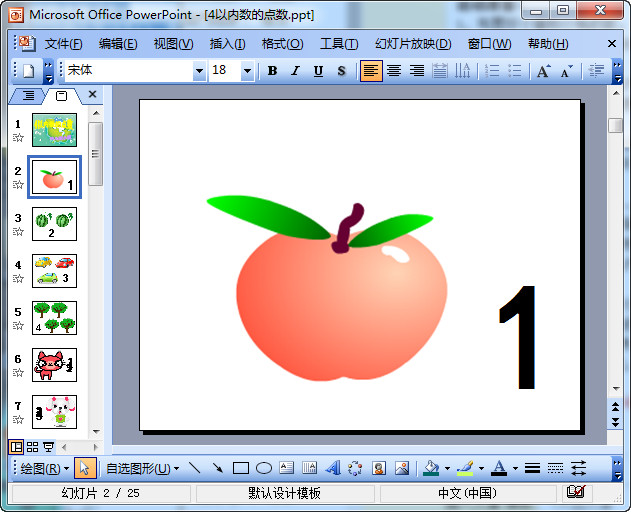The height and width of the screenshot is (512, 631).
Task: Select slide 7 thumbnail
Action: [54, 412]
